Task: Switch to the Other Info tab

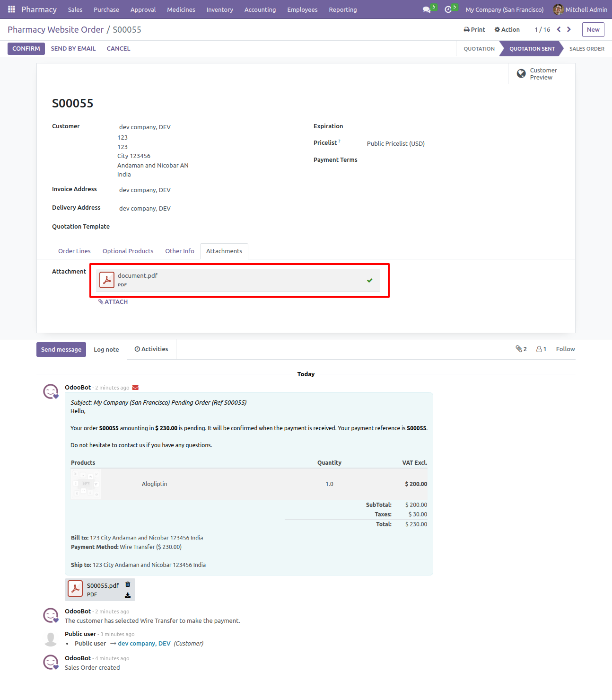Action: point(180,251)
